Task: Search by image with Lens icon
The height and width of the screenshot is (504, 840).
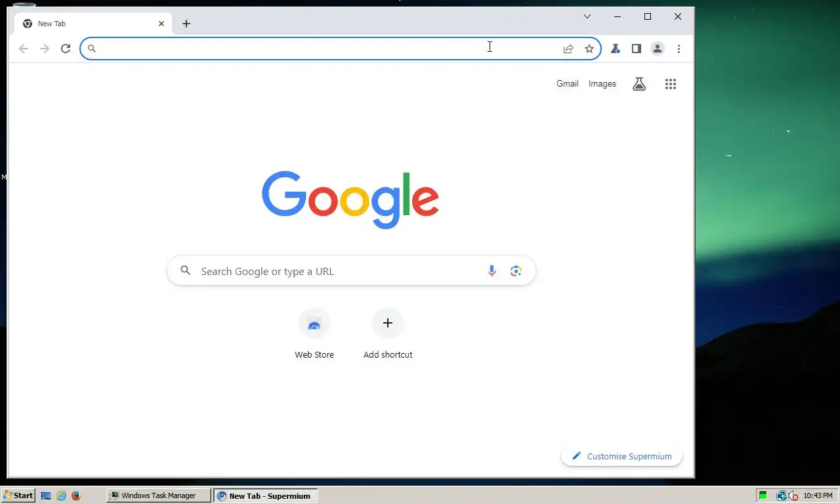Action: point(516,271)
